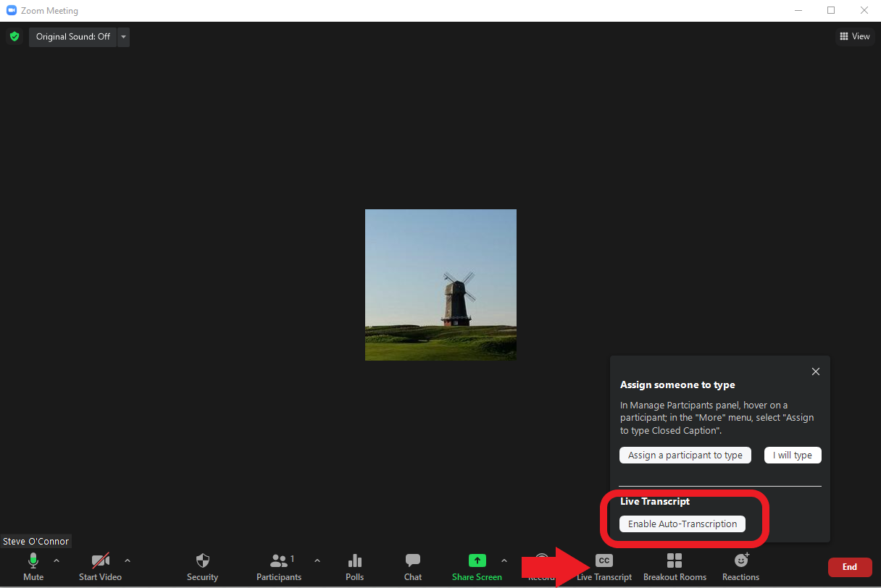Image resolution: width=881 pixels, height=588 pixels.
Task: Open the Reactions emoji menu
Action: coord(740,561)
